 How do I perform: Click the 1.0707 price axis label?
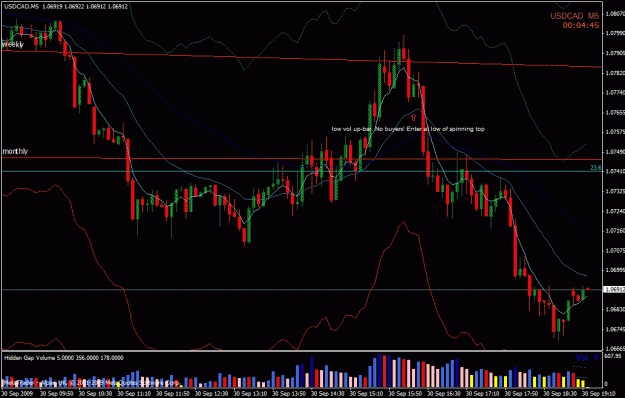(615, 250)
